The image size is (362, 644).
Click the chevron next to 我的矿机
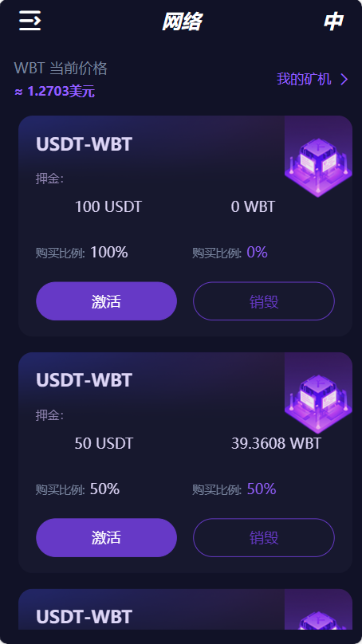point(344,79)
